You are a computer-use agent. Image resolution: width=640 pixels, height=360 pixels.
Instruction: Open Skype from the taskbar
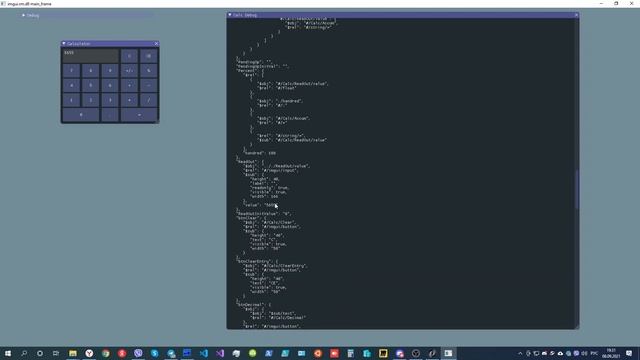tap(154, 353)
